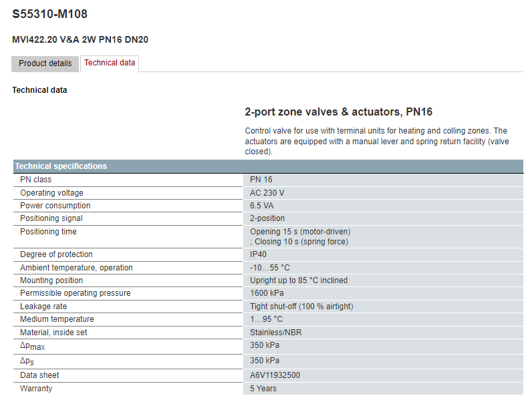
Task: Click the A6V11932500 data sheet number
Action: 275,375
